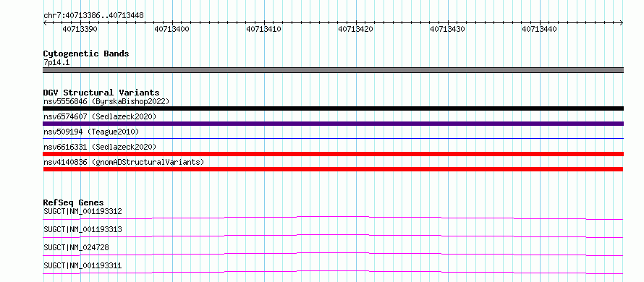This screenshot has height=282, width=644.
Task: Click ruler position 40713400
Action: click(x=171, y=29)
